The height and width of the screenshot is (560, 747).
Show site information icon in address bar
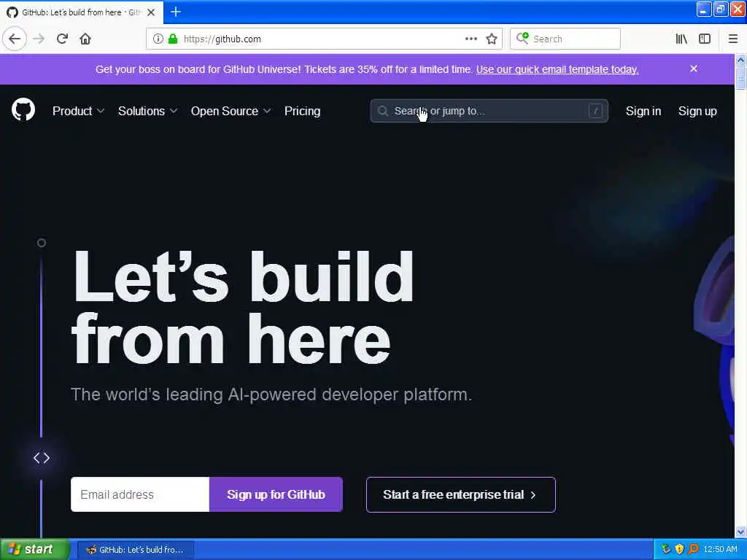[x=158, y=39]
